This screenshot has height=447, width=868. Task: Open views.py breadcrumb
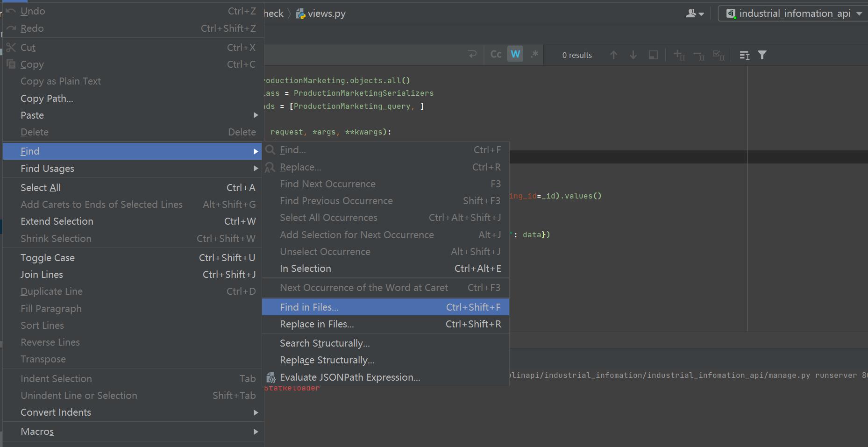[x=321, y=14]
